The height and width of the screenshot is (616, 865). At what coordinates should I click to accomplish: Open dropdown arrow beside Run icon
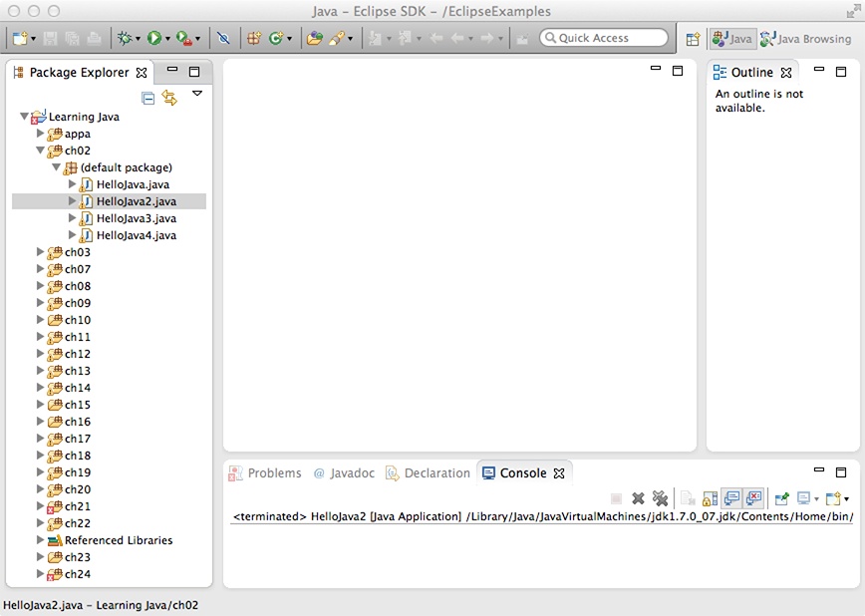(x=167, y=39)
